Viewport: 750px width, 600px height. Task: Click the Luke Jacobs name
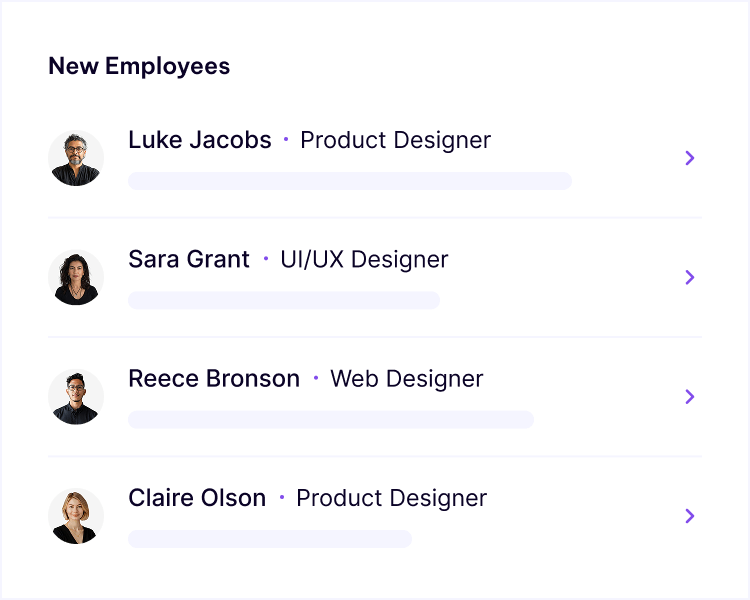[x=200, y=140]
